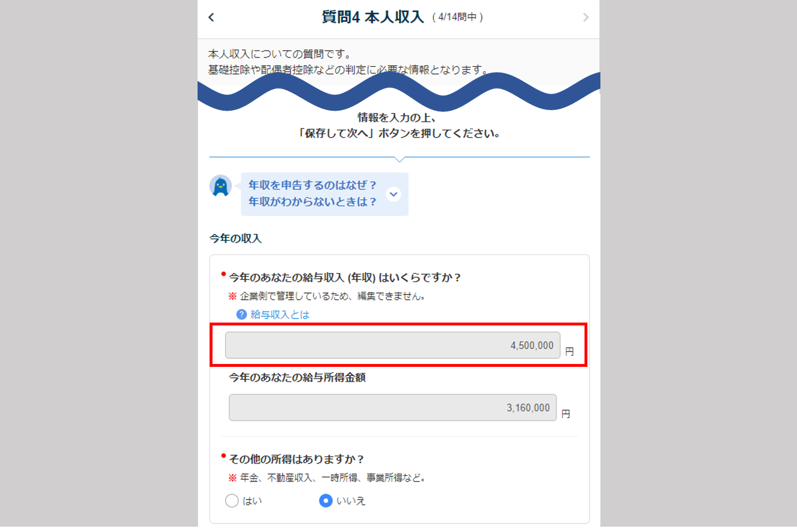Click the 今年の収入 section heading
The height and width of the screenshot is (532, 797).
coord(236,238)
